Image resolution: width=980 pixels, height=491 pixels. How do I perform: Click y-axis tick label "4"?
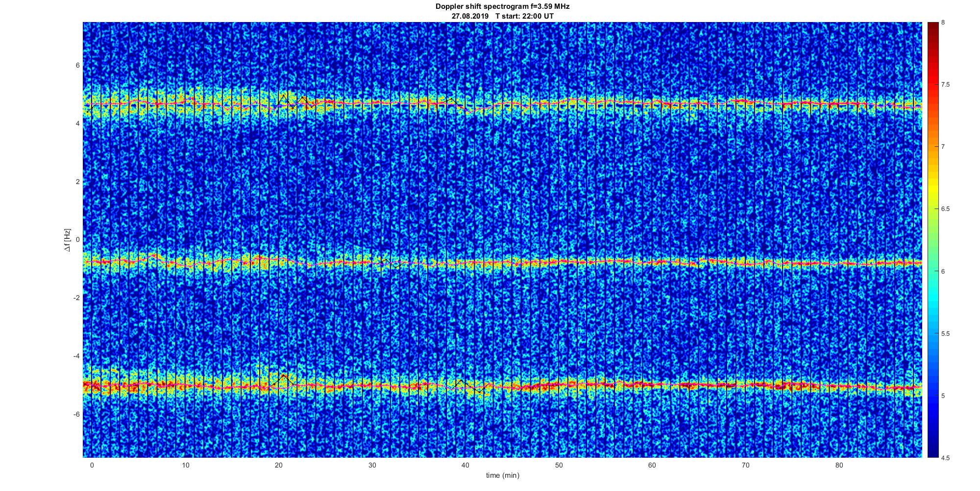78,123
